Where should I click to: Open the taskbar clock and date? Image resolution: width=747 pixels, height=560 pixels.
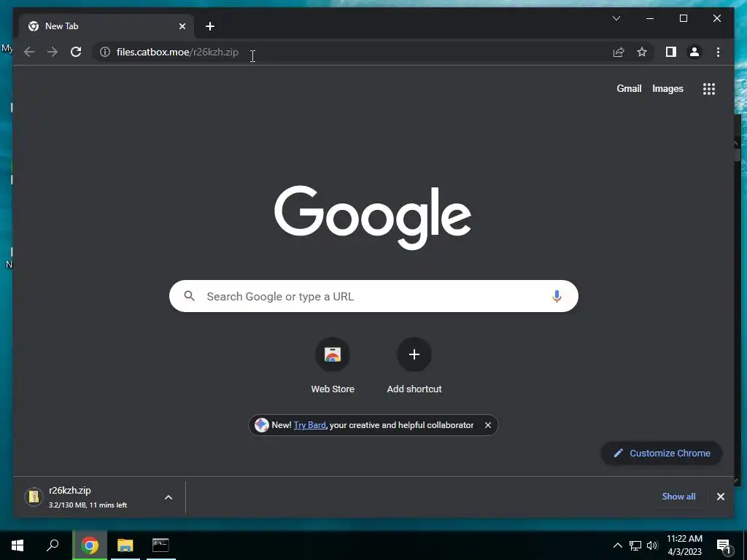click(684, 545)
